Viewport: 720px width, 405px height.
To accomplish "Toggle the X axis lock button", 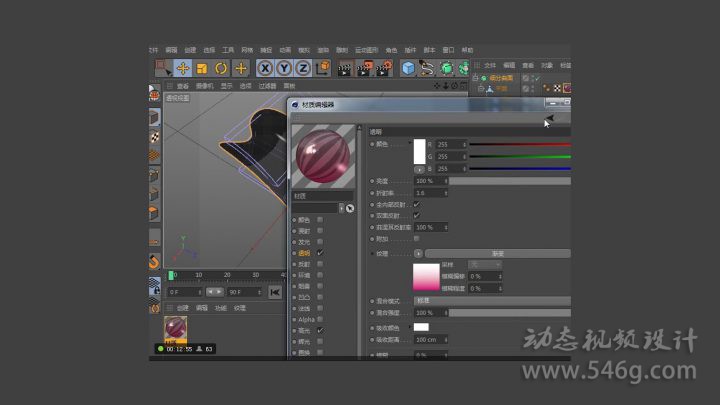I will pos(265,68).
